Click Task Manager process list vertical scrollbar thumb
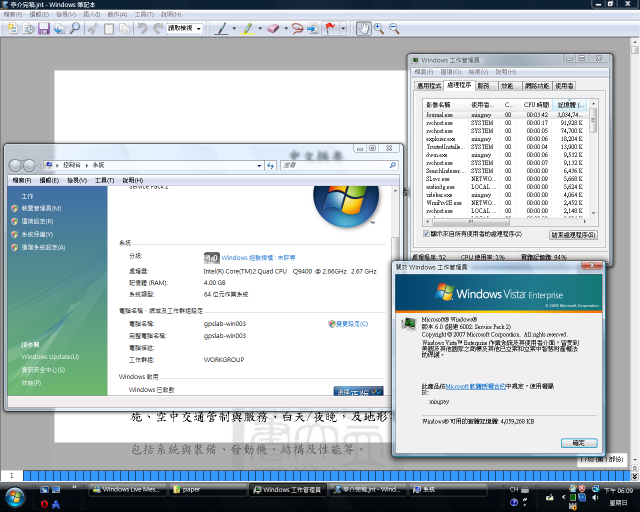 coord(593,120)
